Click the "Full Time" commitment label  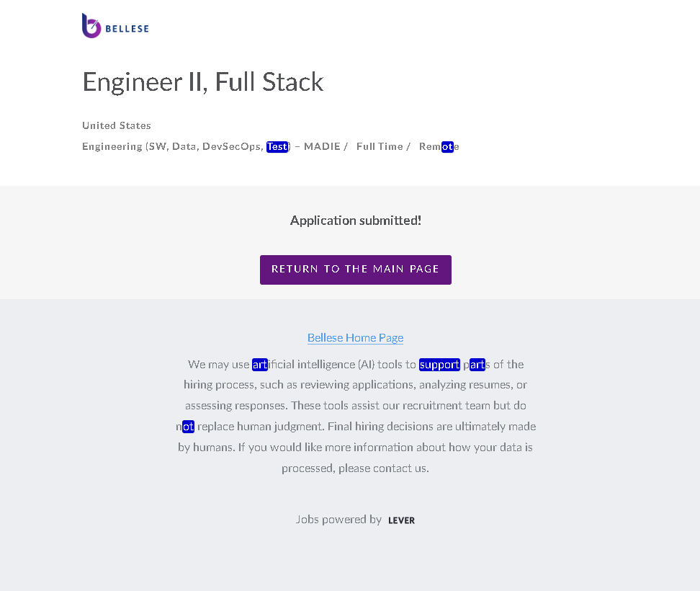point(380,147)
